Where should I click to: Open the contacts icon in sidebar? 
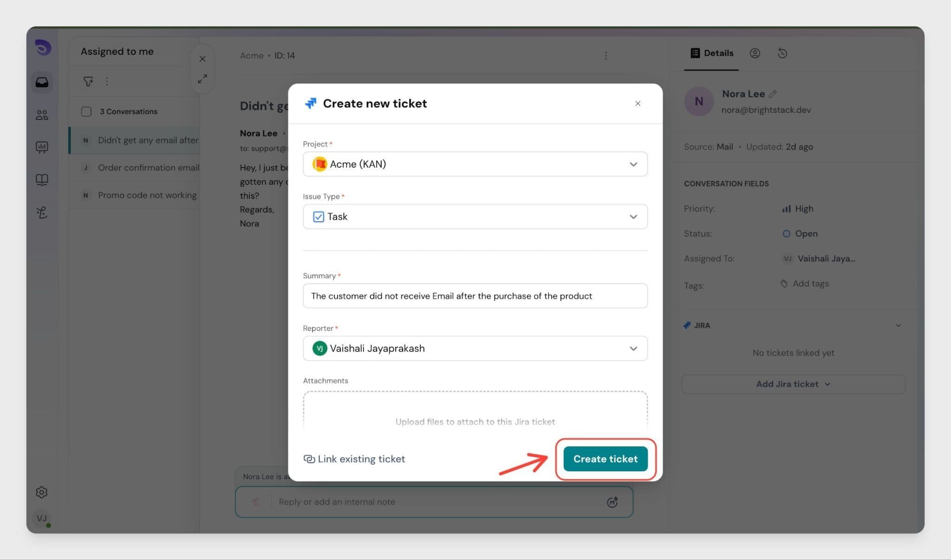[42, 115]
